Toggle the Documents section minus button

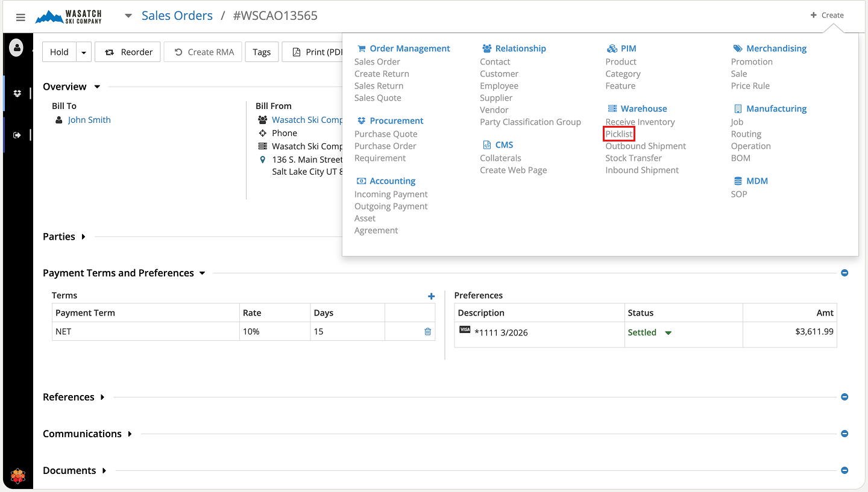coord(844,470)
